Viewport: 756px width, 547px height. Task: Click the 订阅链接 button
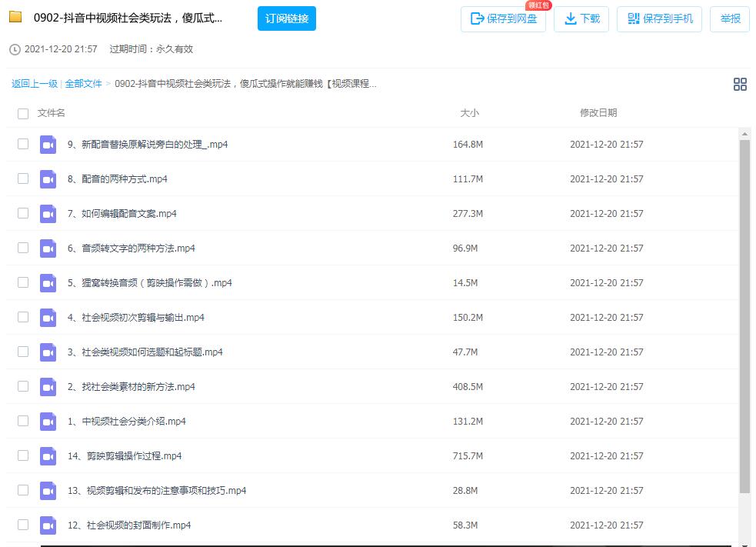coord(286,18)
